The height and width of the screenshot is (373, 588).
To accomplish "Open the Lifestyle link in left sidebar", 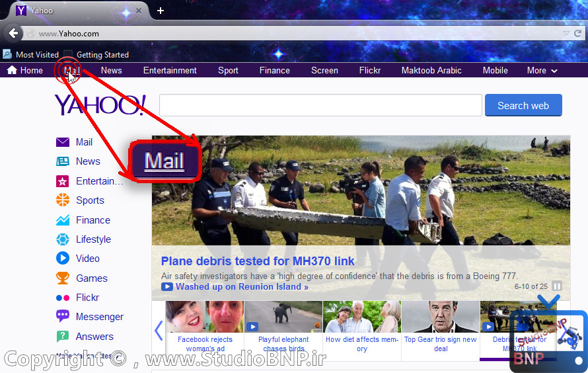I will 93,239.
